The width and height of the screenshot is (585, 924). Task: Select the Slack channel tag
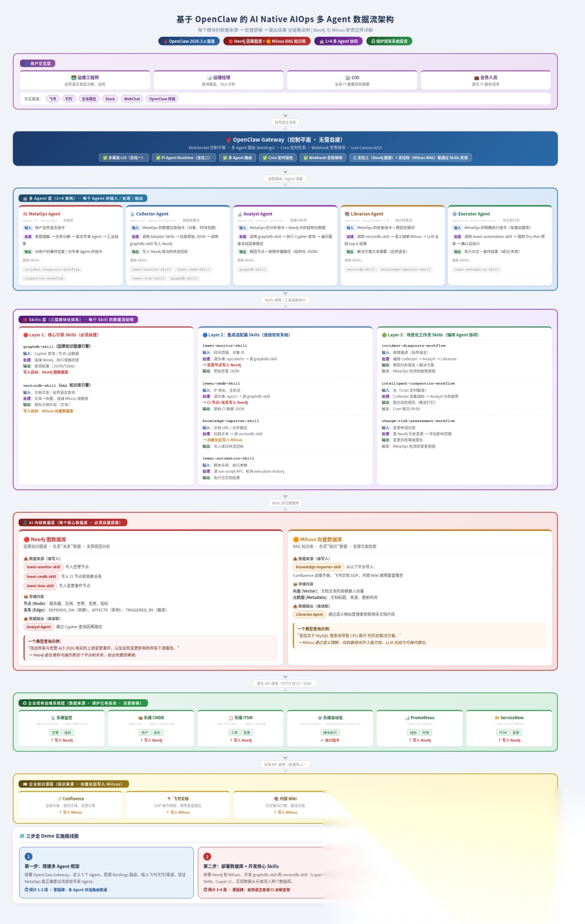[110, 99]
